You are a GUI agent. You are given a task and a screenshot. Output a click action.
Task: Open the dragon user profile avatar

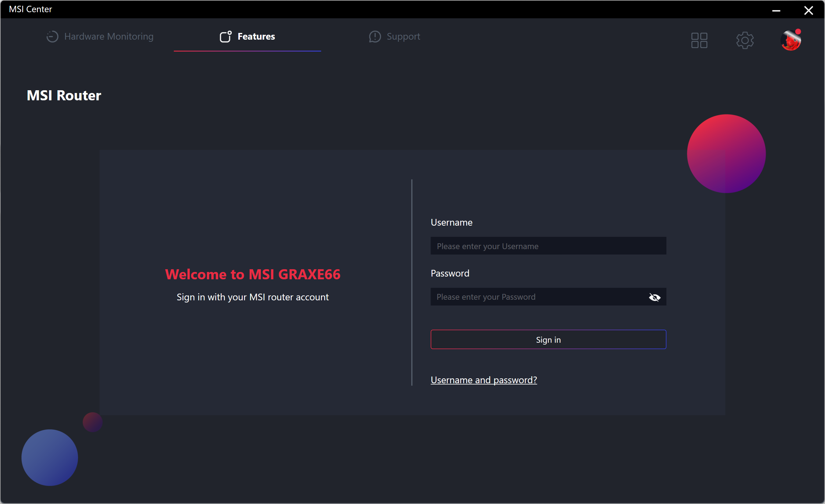(x=790, y=41)
